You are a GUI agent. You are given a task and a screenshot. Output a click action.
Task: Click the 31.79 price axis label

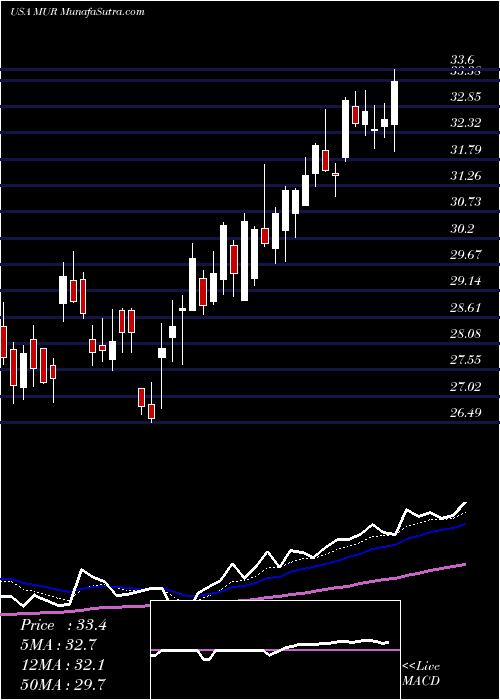(466, 149)
